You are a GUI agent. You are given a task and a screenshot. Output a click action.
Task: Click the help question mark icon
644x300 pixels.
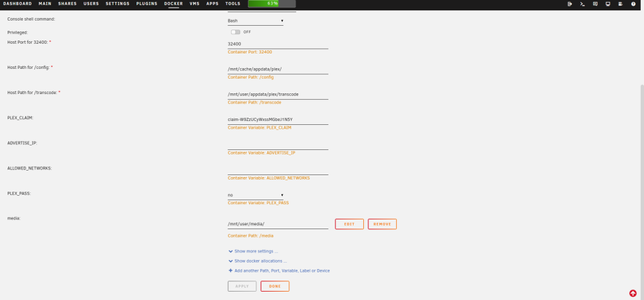coord(633,4)
